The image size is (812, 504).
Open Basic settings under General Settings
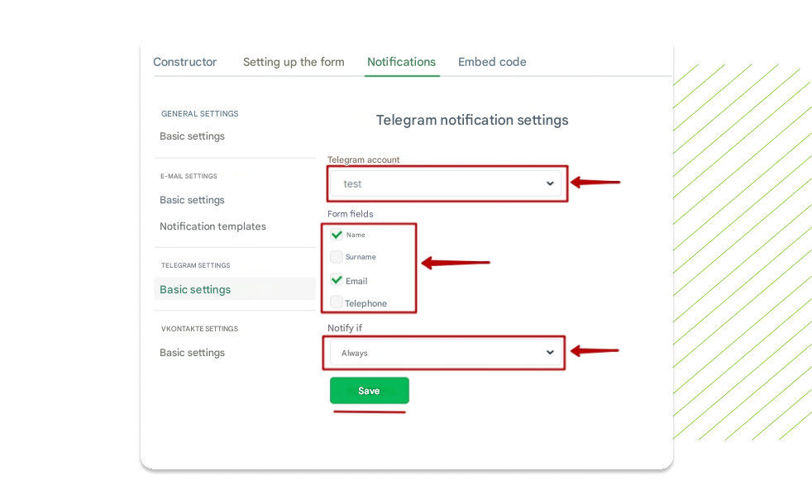[x=192, y=136]
